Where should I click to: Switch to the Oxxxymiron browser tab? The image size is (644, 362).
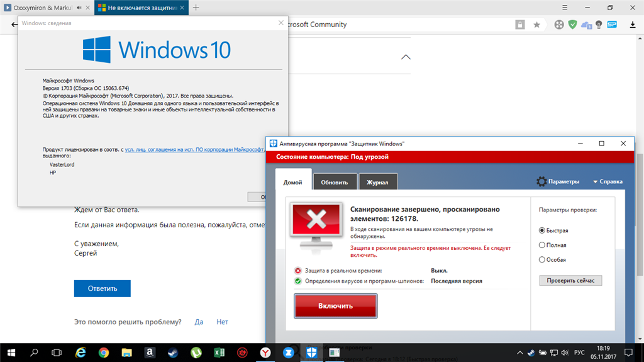point(43,8)
